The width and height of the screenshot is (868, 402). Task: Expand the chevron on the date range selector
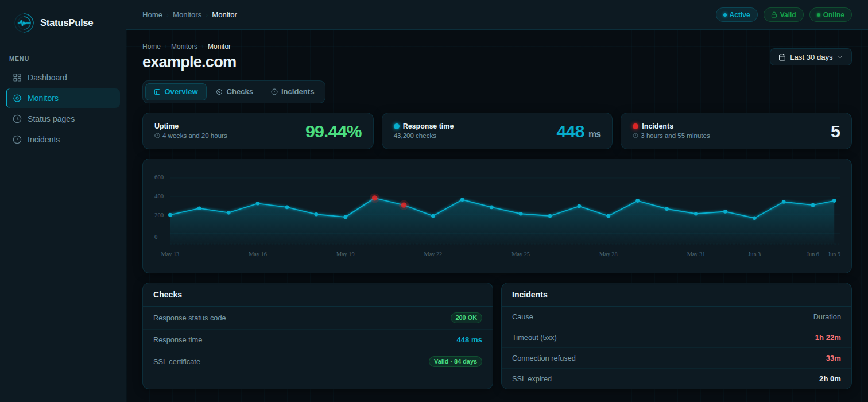pyautogui.click(x=840, y=57)
